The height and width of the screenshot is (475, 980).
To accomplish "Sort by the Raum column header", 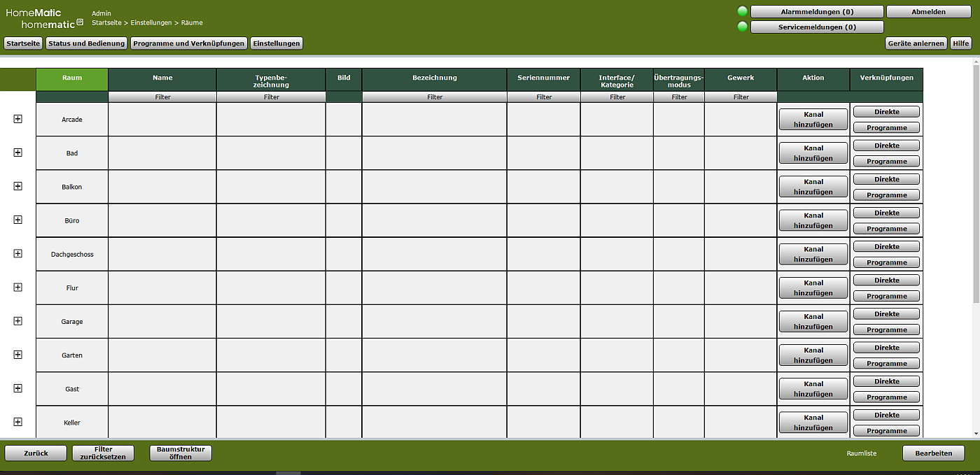I will pos(72,79).
